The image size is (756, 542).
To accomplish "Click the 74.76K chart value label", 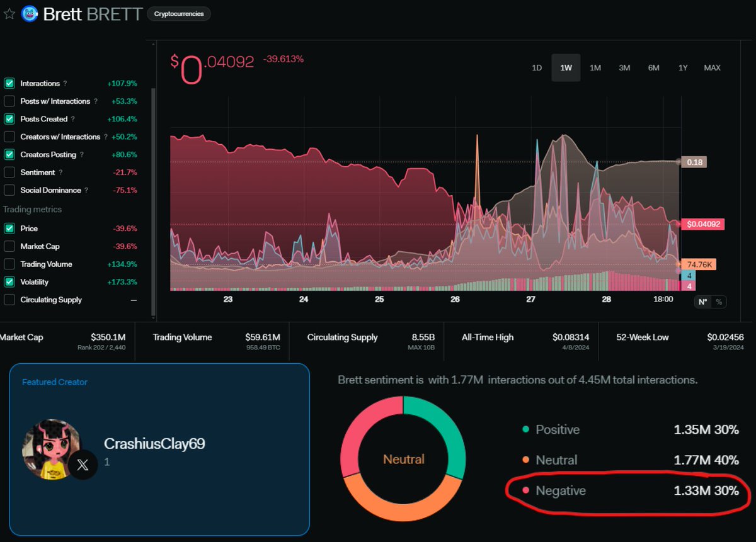I will [699, 264].
